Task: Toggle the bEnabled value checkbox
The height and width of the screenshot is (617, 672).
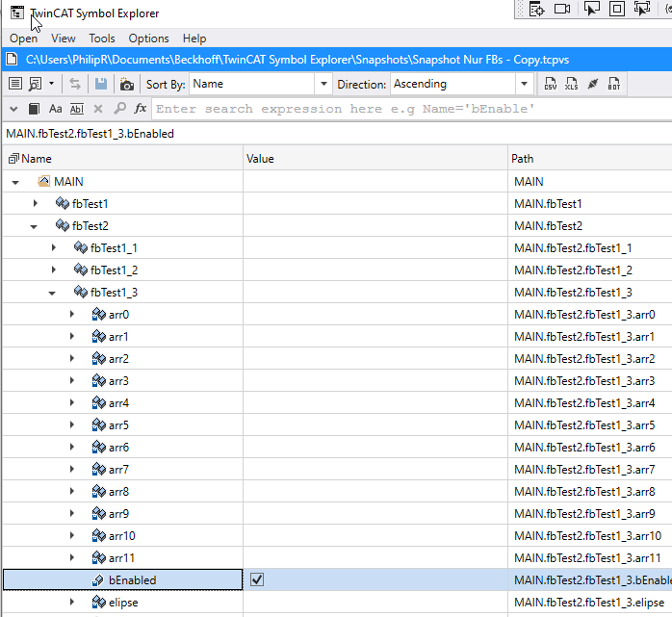Action: coord(257,579)
